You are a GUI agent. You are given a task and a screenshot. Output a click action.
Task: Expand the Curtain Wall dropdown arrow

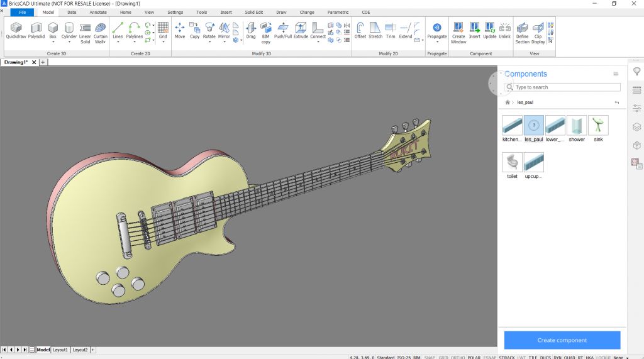tap(104, 42)
